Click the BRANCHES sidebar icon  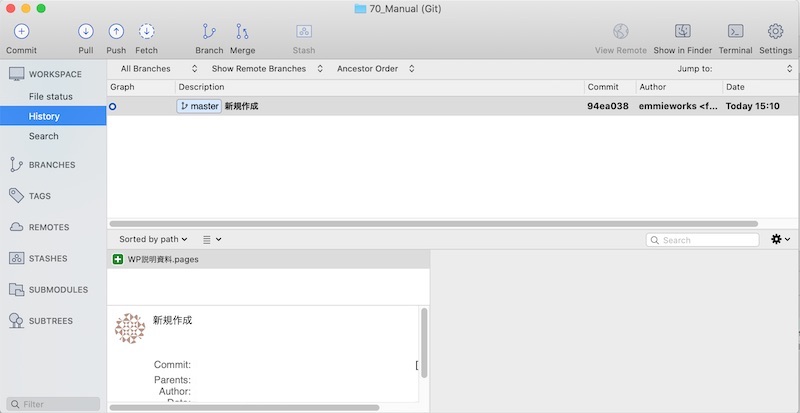[x=16, y=165]
